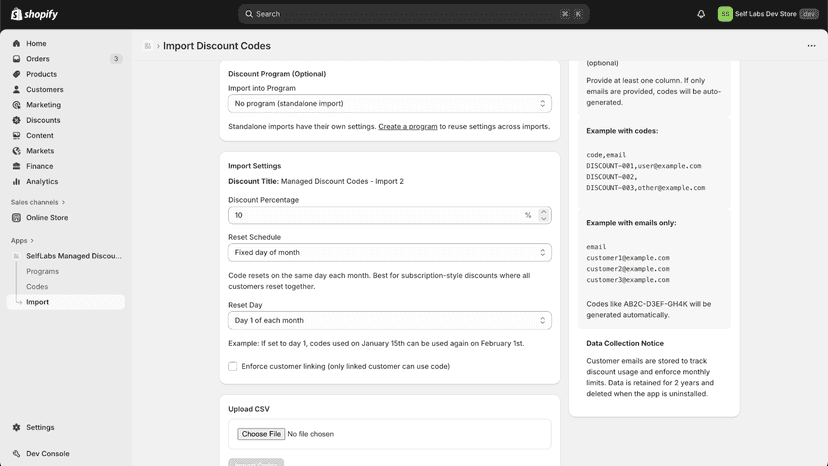The height and width of the screenshot is (466, 828).
Task: Click the Dev Console wrench icon
Action: (16, 453)
